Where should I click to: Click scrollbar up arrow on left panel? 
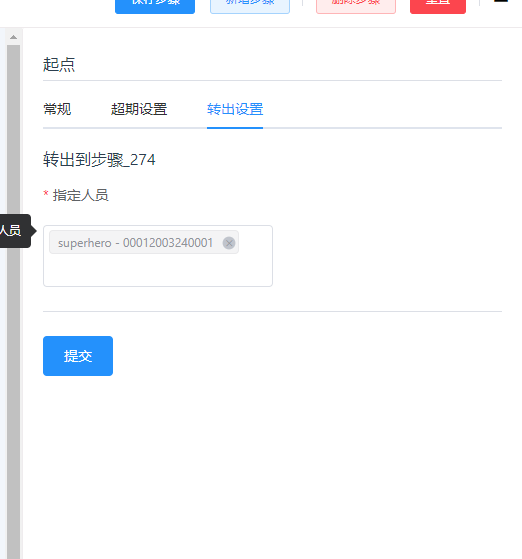pyautogui.click(x=14, y=37)
